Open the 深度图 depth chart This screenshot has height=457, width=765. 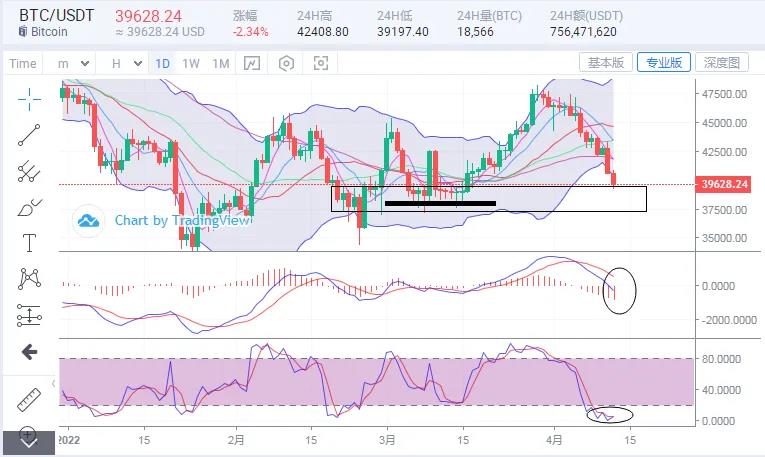tap(722, 62)
